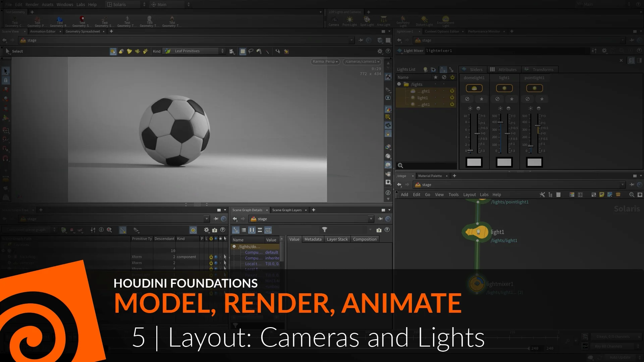
Task: Switch to the Attributes tab in Light Mixer
Action: coord(507,69)
